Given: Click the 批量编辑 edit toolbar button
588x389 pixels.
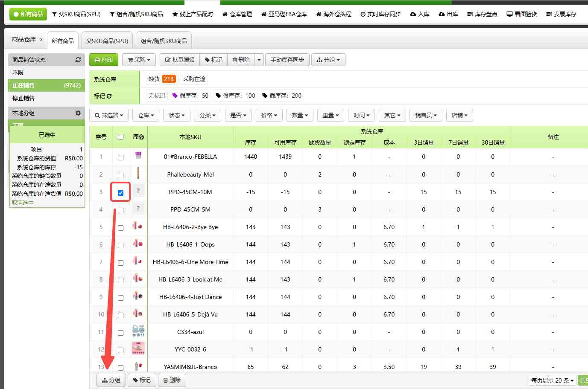Looking at the screenshot, I should tap(180, 60).
